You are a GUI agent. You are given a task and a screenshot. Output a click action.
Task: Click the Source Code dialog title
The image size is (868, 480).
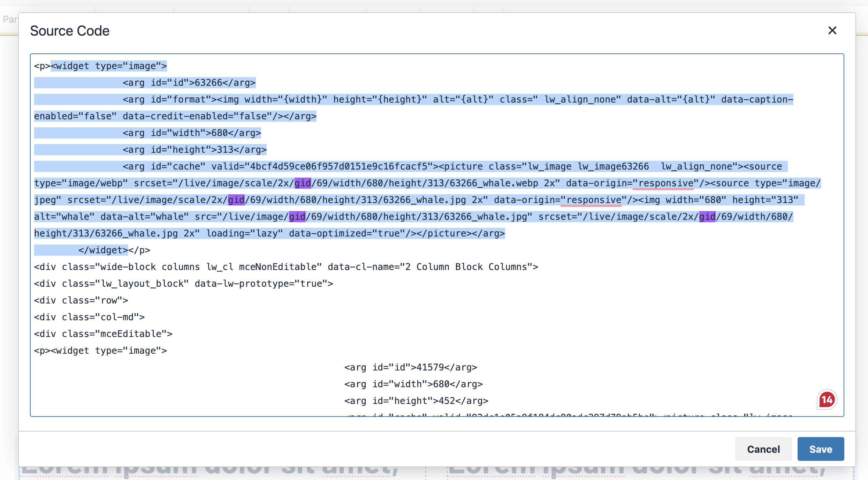click(x=70, y=31)
